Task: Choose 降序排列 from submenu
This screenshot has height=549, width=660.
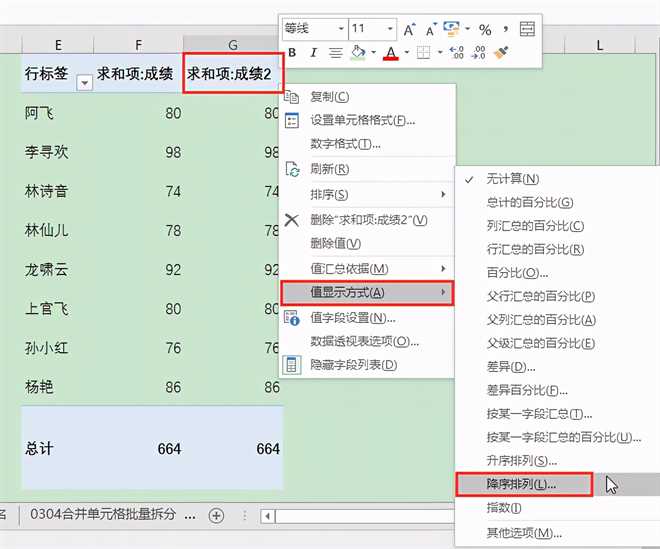Action: [x=522, y=484]
